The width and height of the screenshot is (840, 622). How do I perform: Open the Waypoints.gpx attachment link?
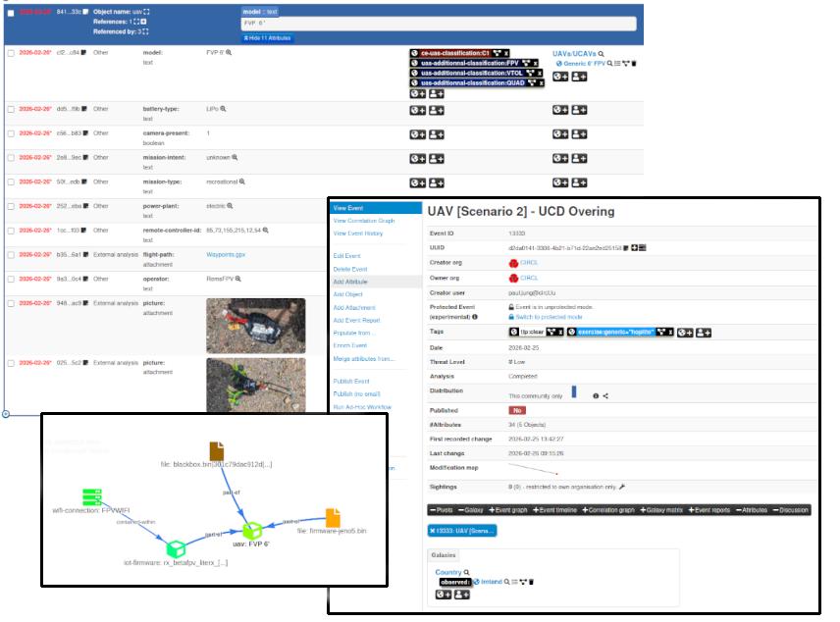(x=224, y=253)
